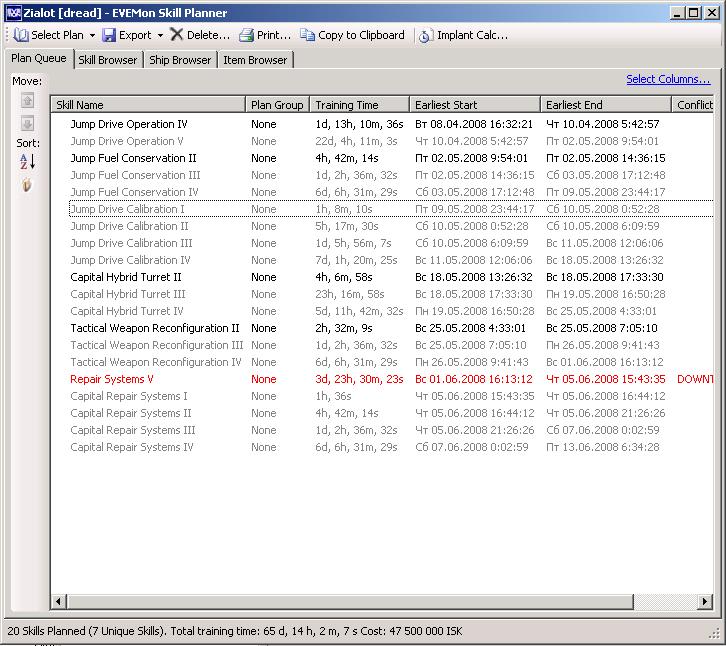Maximize the EVEMon Skill Planner window

694,13
